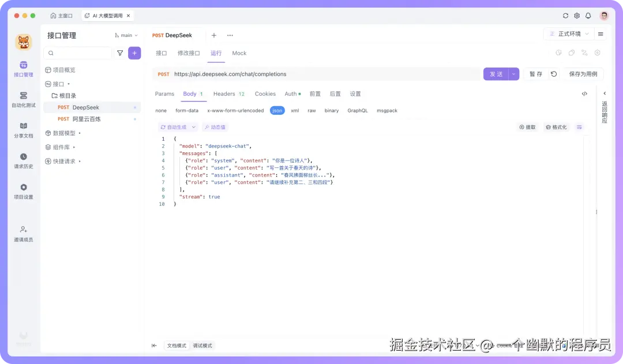Click the hamburger menu next to 正式环境
The width and height of the screenshot is (623, 364).
pyautogui.click(x=601, y=34)
